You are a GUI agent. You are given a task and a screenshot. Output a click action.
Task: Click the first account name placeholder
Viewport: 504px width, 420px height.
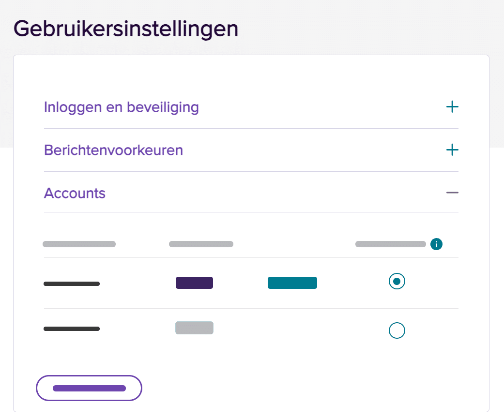click(72, 284)
